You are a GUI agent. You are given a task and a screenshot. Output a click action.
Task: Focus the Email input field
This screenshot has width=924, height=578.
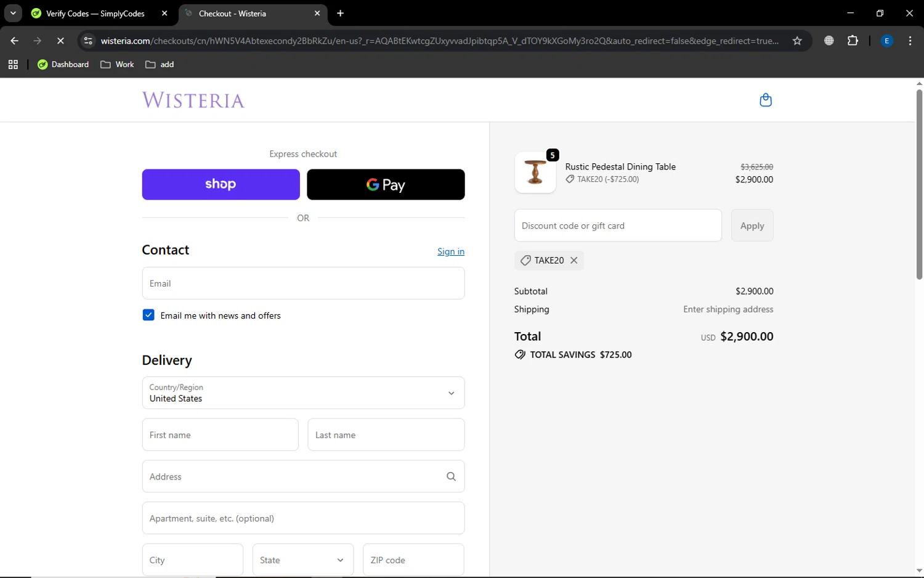tap(303, 283)
